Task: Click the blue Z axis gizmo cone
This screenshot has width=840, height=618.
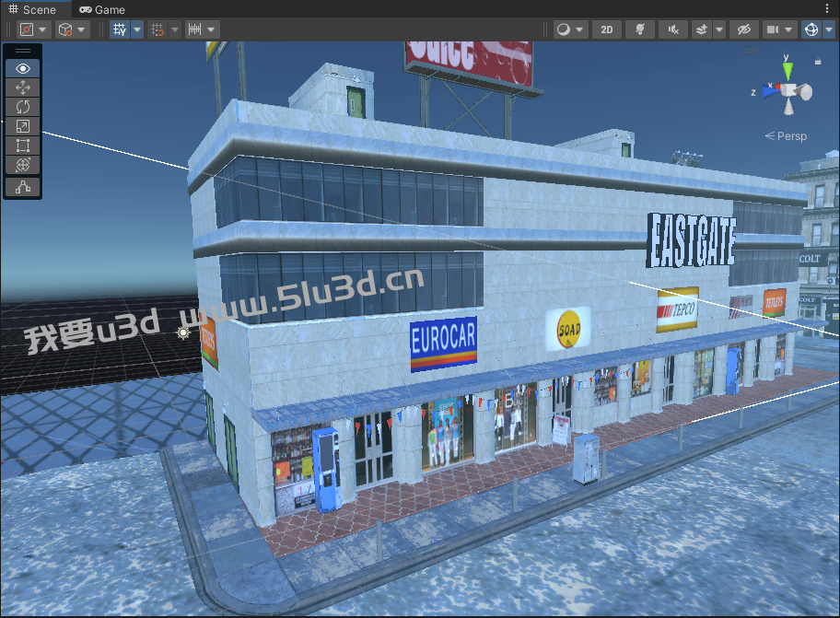Action: click(770, 92)
